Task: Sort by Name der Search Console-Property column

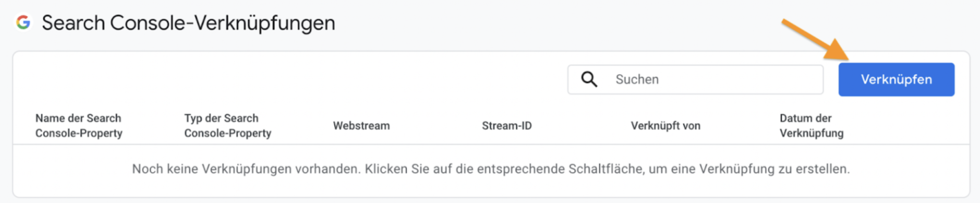Action: (78, 125)
